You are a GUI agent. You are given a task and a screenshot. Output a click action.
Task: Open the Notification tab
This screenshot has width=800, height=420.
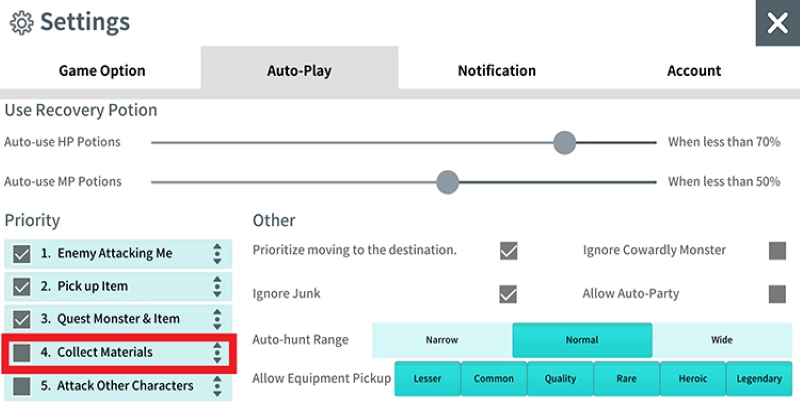(x=496, y=71)
